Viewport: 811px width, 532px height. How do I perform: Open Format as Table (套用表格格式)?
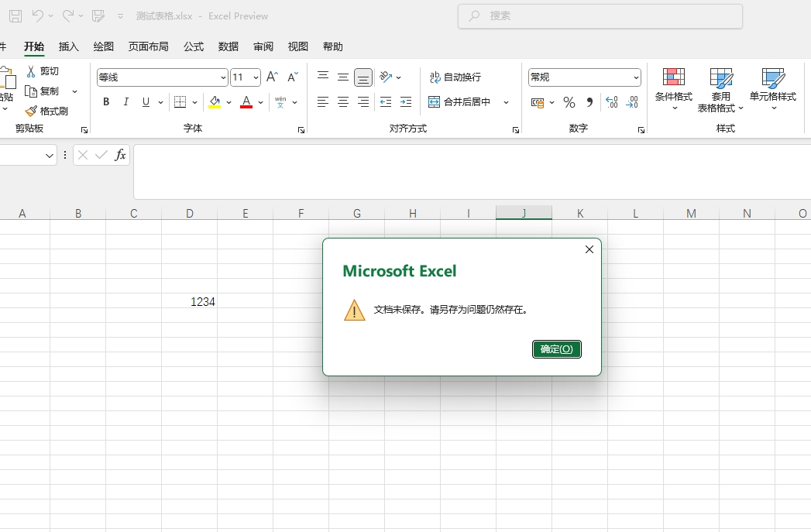coord(720,90)
